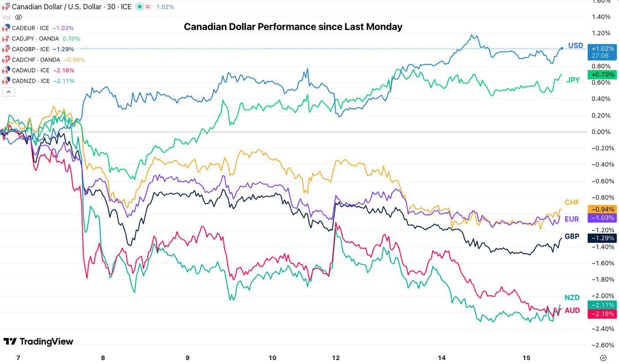
Task: Select the CADGBP symbol flag icon
Action: (5, 49)
